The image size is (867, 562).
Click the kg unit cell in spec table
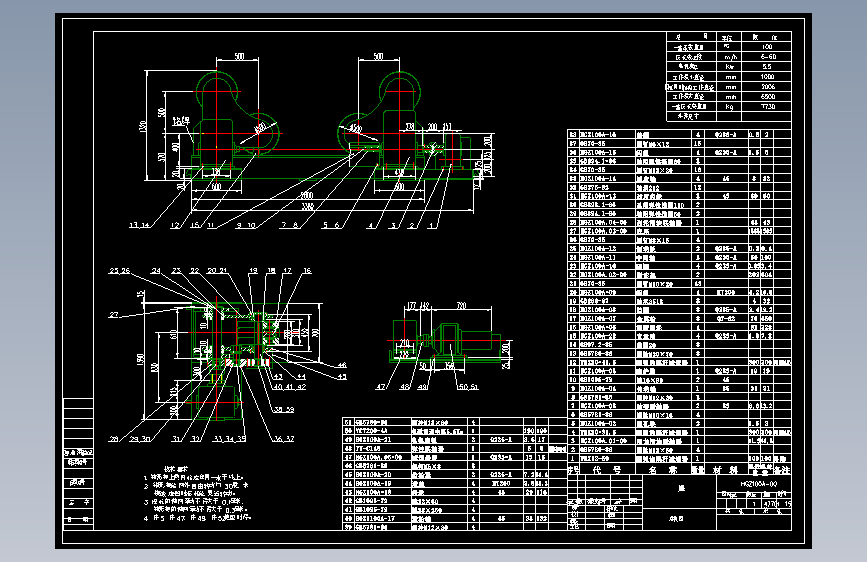[730, 106]
